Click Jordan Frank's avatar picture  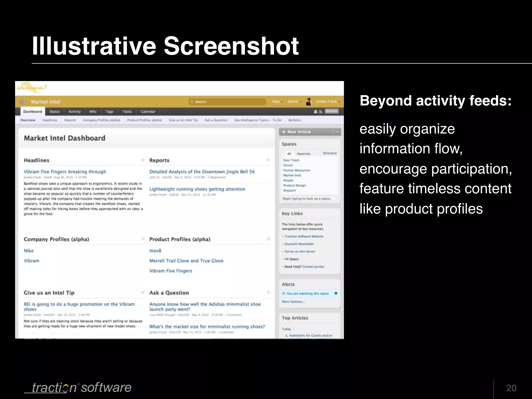308,102
